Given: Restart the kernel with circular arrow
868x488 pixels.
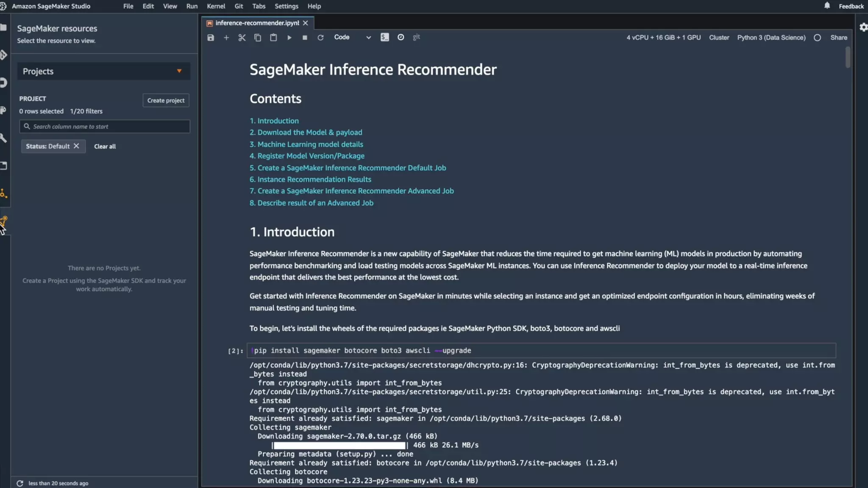Looking at the screenshot, I should pyautogui.click(x=320, y=38).
